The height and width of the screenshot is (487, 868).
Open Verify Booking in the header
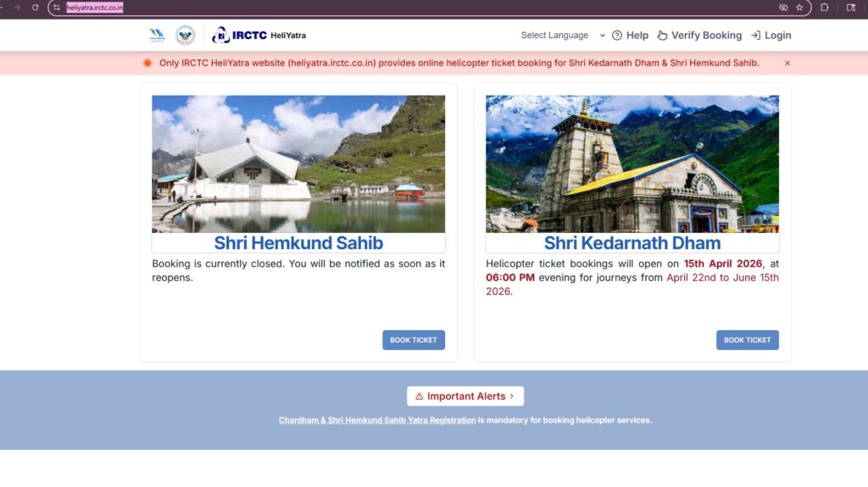[699, 35]
